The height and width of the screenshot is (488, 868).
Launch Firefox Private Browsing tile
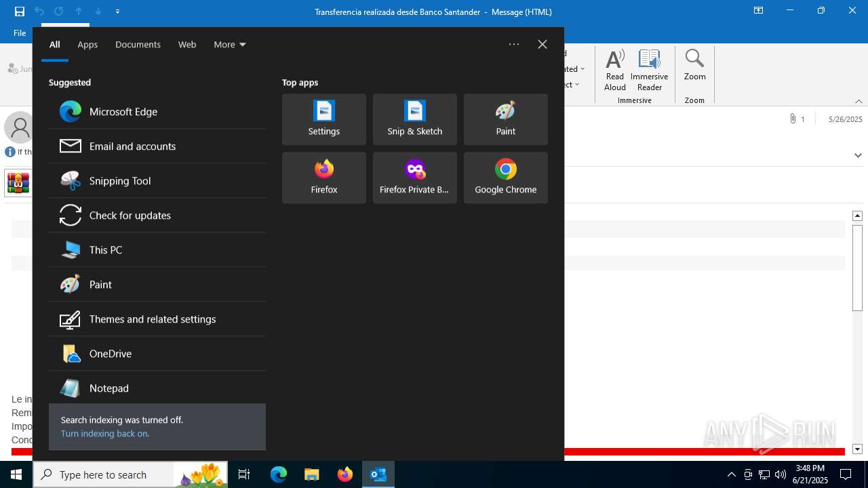(x=415, y=178)
